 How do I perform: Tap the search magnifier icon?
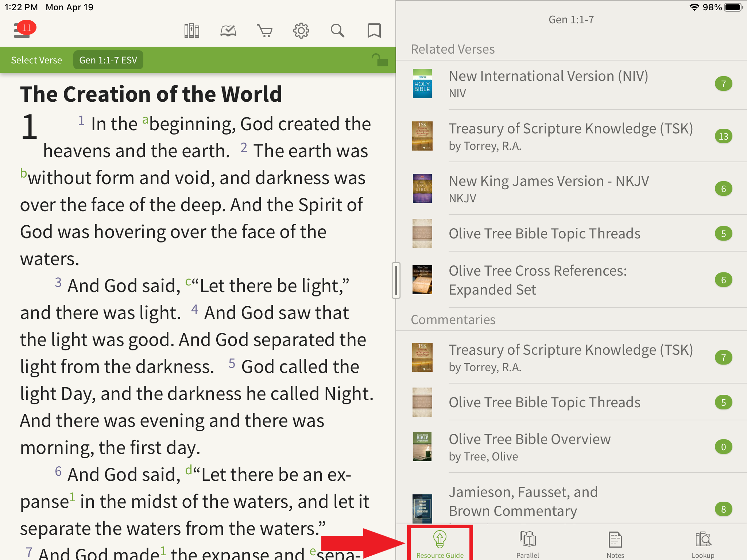click(338, 31)
